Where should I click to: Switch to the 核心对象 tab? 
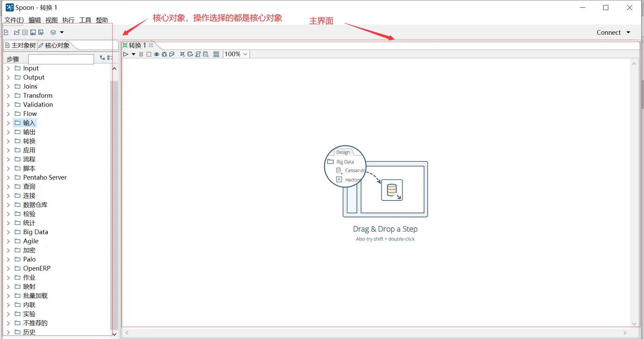click(x=54, y=45)
